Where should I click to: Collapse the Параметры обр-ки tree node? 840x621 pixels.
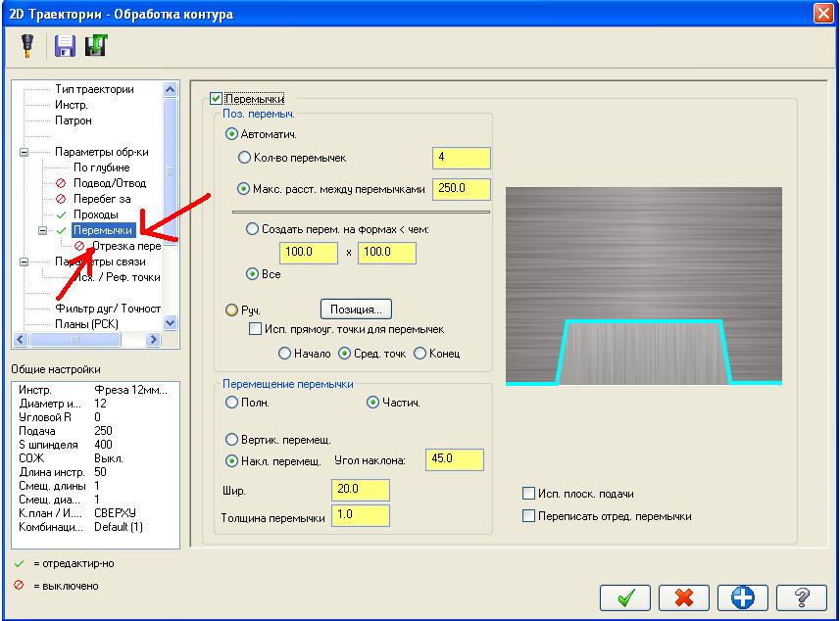pos(25,152)
